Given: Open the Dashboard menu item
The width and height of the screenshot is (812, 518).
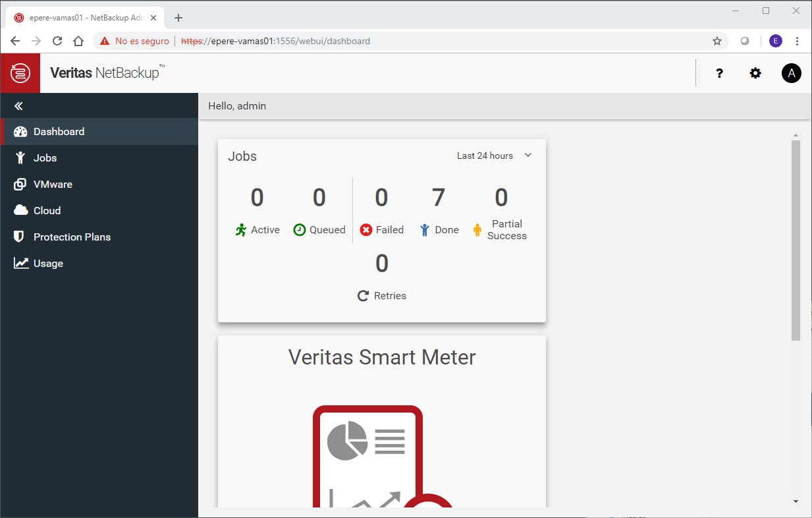Looking at the screenshot, I should click(99, 132).
